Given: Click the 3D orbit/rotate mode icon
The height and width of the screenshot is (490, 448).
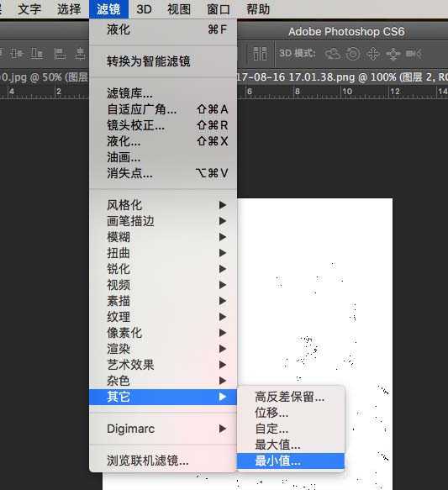Looking at the screenshot, I should [x=332, y=54].
